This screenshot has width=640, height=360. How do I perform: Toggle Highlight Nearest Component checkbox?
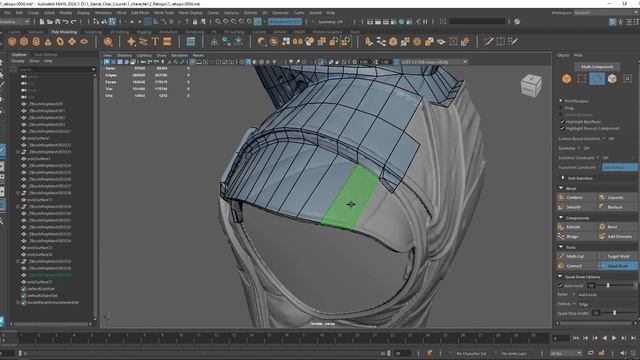tap(562, 128)
